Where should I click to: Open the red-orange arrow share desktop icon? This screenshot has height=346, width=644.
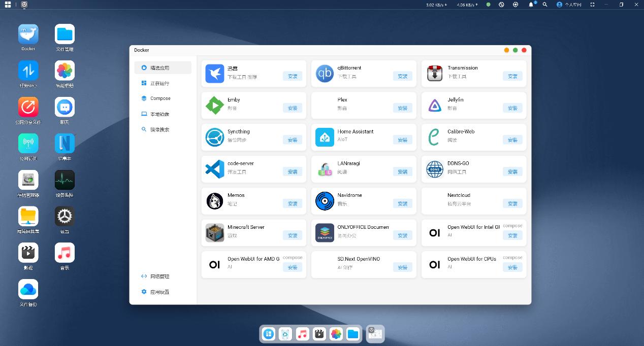[x=28, y=107]
